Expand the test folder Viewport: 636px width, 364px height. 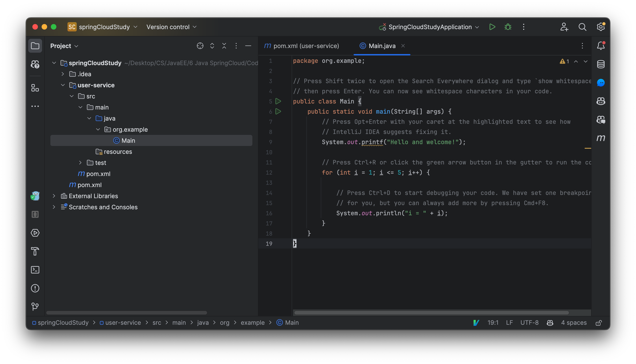click(x=80, y=163)
